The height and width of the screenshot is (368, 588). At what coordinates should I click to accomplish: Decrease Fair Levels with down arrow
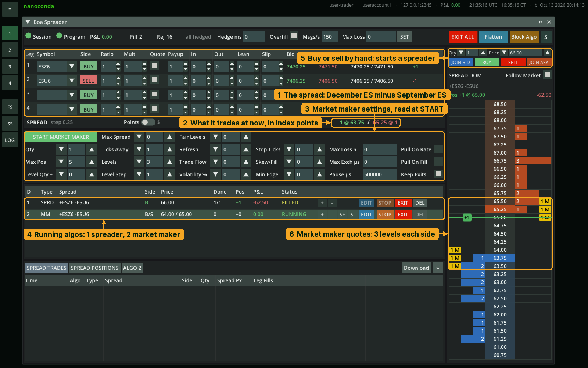[x=216, y=137]
